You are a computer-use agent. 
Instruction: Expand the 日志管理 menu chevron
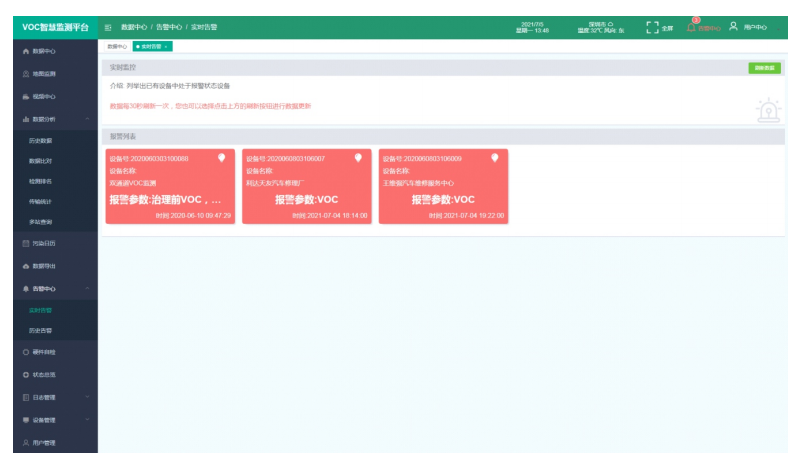point(87,397)
